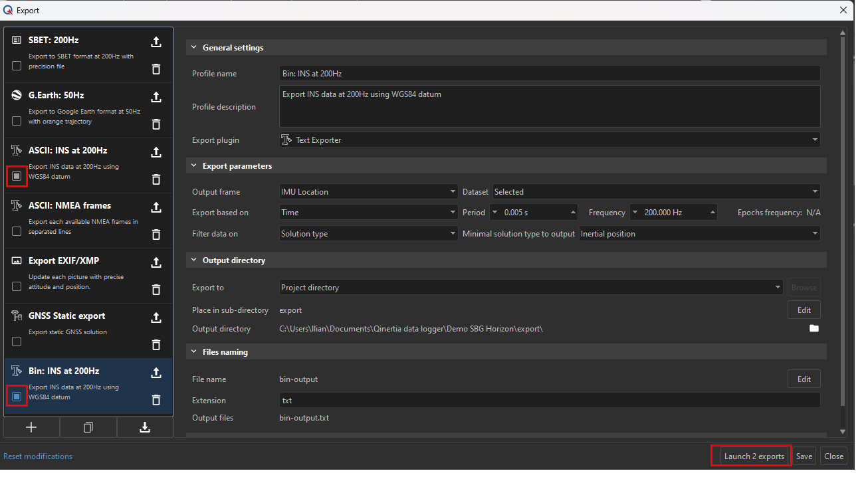Duplicate the selected profile using copy icon
868x483 pixels.
click(88, 427)
